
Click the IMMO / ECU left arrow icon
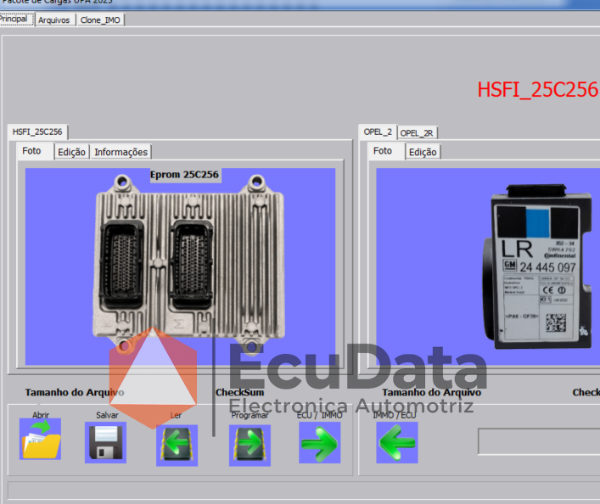397,442
